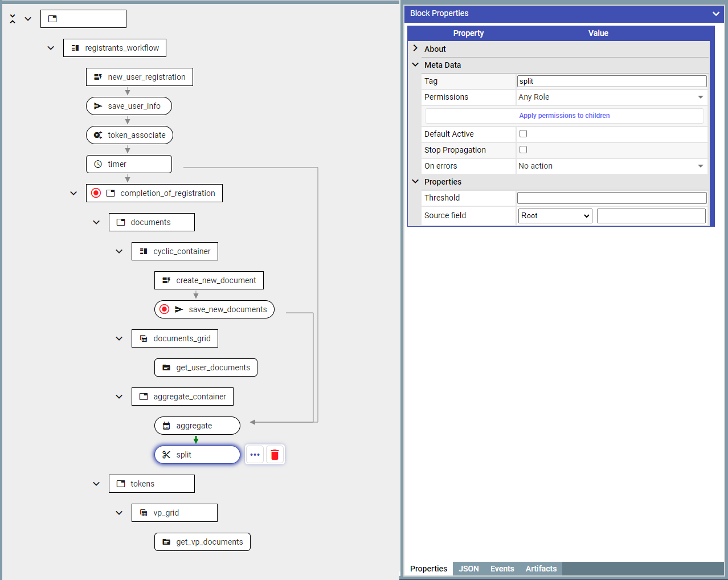This screenshot has height=580, width=728.
Task: Click the red stop icon on completion_of_registration
Action: [96, 193]
